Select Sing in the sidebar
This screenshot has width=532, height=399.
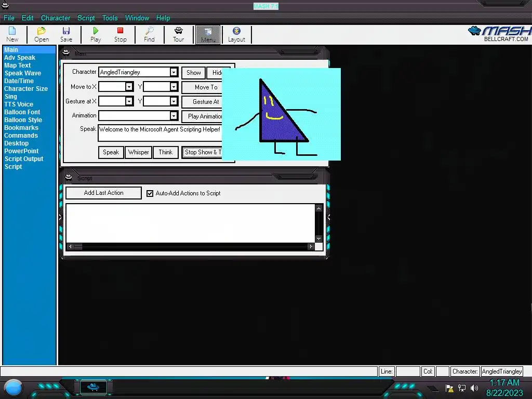coord(11,97)
